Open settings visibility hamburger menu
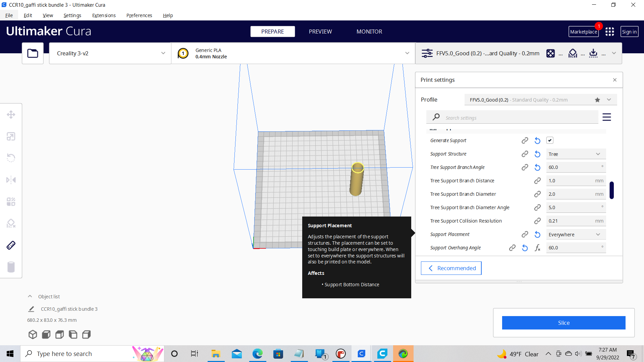The image size is (644, 362). (x=607, y=117)
